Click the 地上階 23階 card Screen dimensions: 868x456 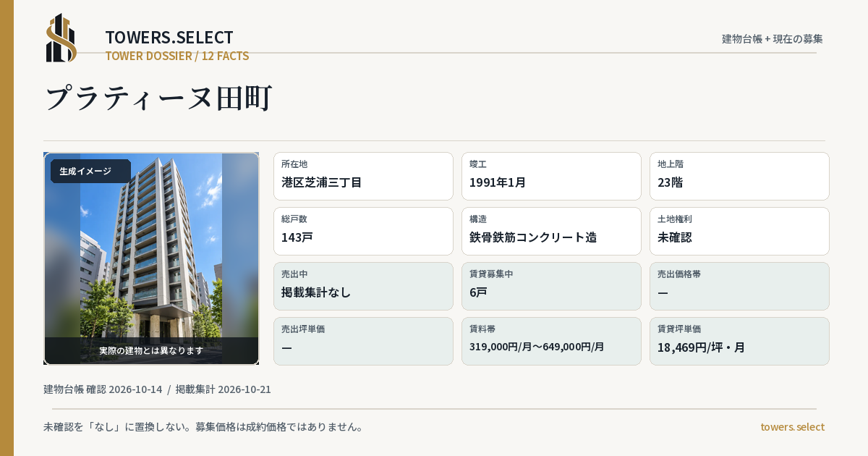coord(739,176)
